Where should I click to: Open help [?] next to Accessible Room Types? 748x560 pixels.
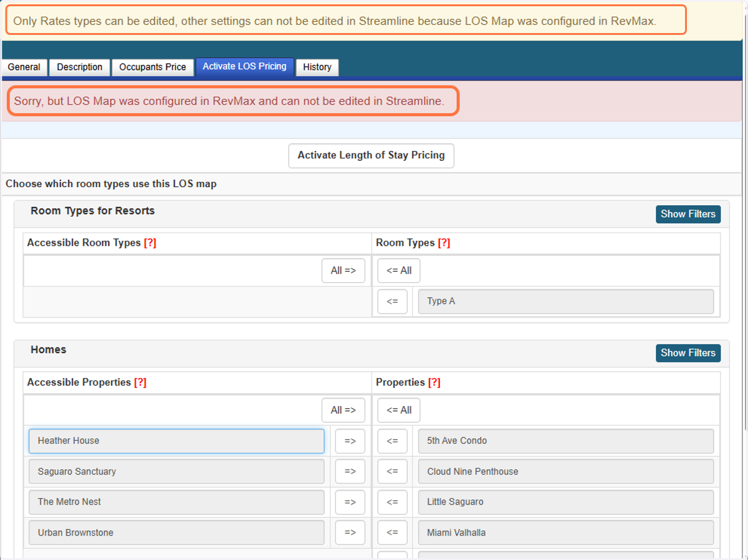[x=150, y=243]
